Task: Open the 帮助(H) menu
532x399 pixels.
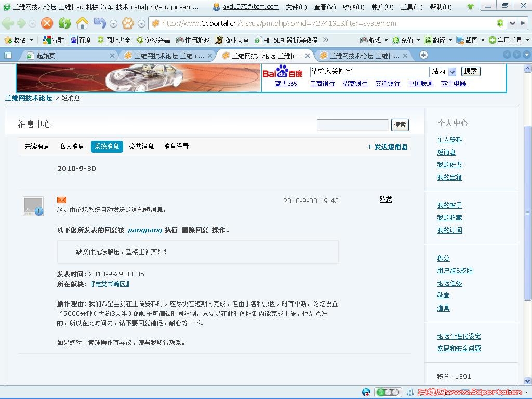Action: coord(441,7)
